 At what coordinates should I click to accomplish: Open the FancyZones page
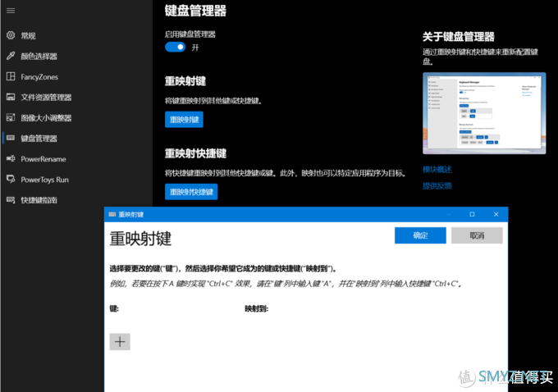39,77
